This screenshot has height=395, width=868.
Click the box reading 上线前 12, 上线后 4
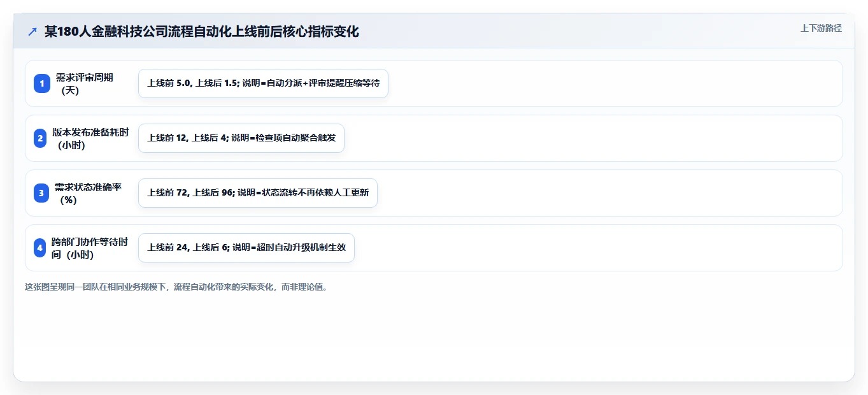241,138
